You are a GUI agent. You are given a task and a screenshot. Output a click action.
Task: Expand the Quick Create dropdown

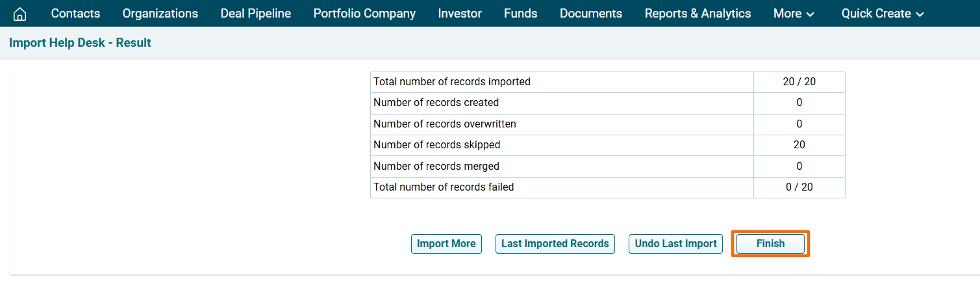(882, 14)
